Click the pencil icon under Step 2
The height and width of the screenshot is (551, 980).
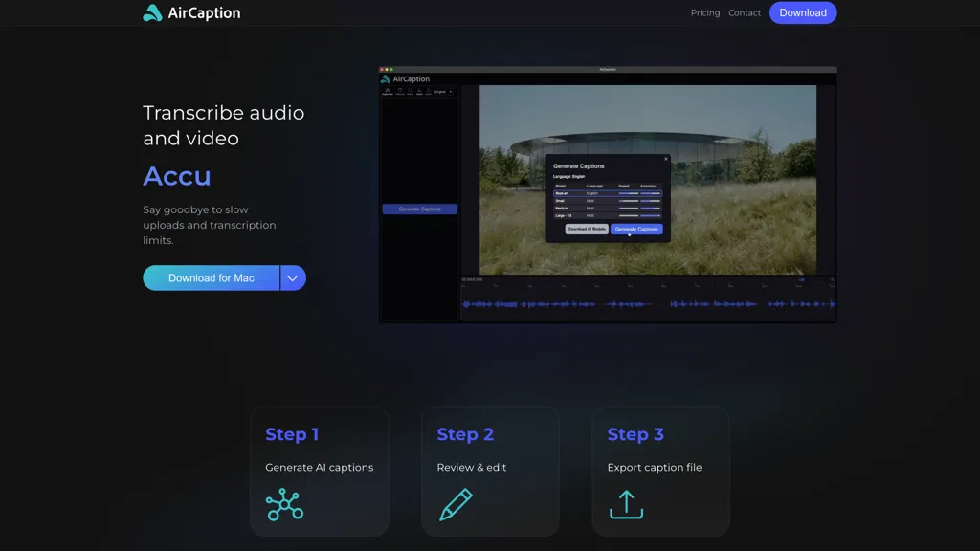455,504
